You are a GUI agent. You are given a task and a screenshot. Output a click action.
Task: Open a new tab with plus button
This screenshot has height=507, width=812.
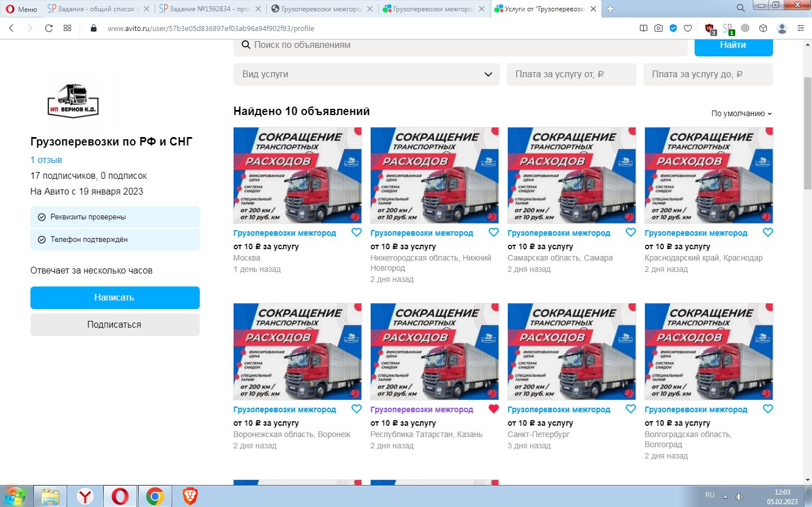click(610, 9)
